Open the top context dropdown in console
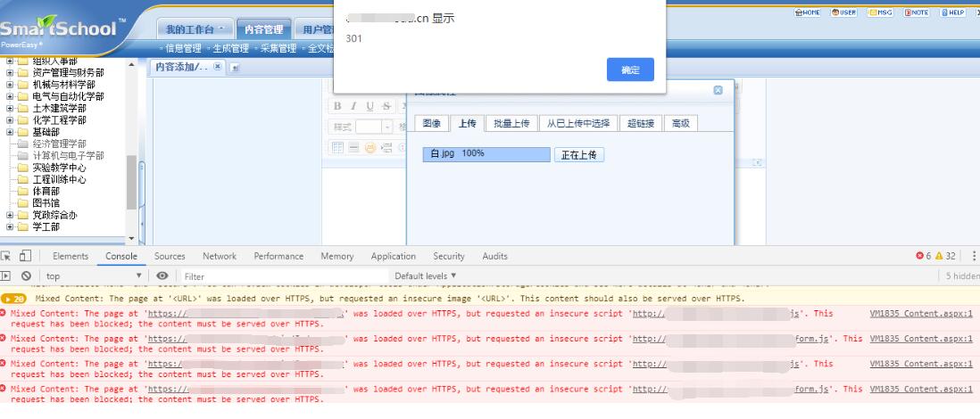 tap(94, 276)
